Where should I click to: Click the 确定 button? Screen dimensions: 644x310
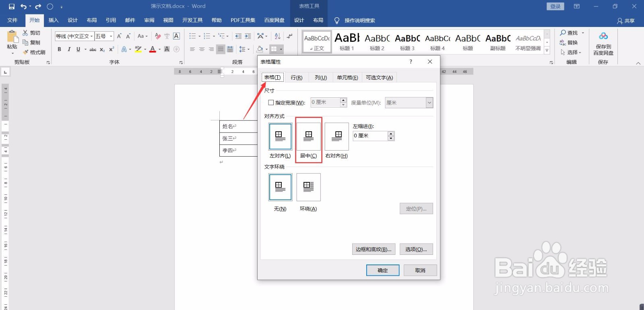tap(383, 270)
